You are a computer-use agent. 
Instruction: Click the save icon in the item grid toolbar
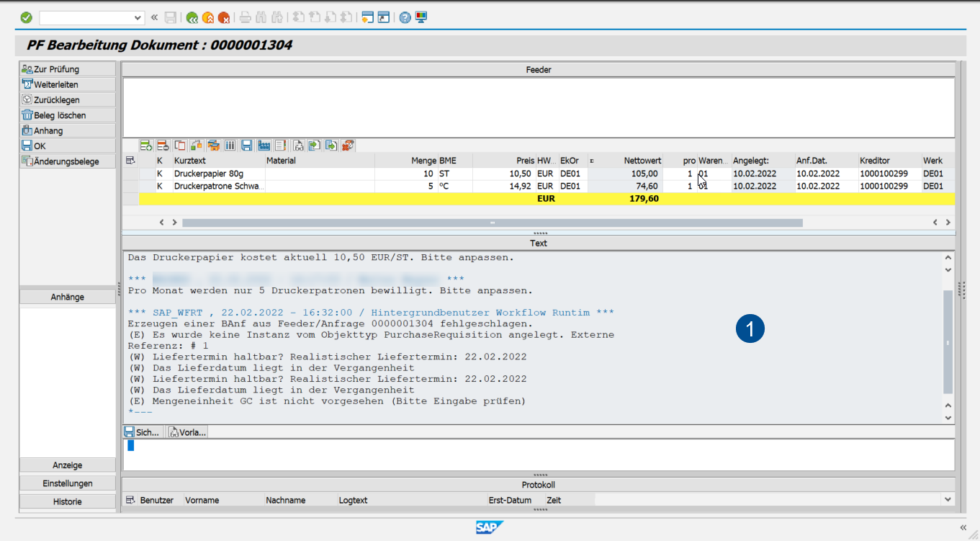point(247,146)
